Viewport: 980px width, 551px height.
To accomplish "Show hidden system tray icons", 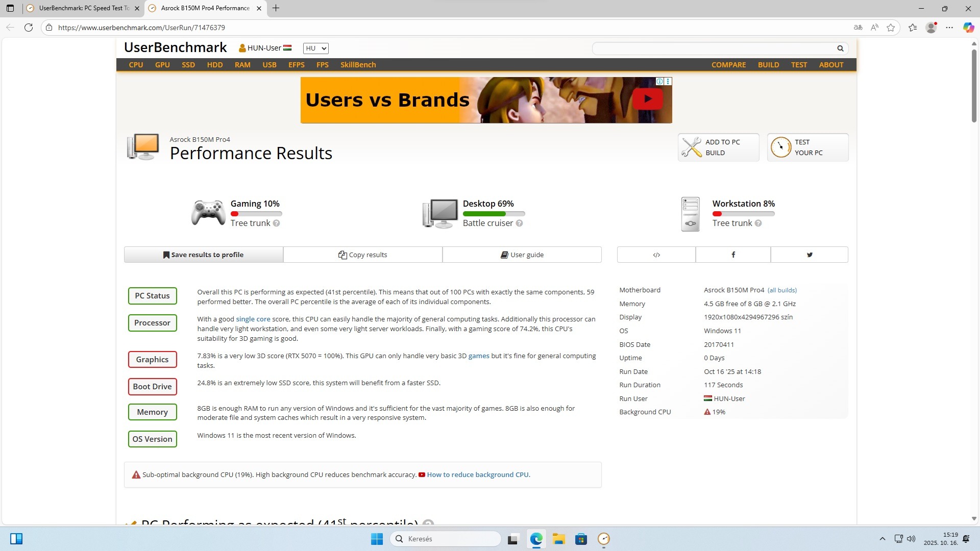I will [882, 539].
